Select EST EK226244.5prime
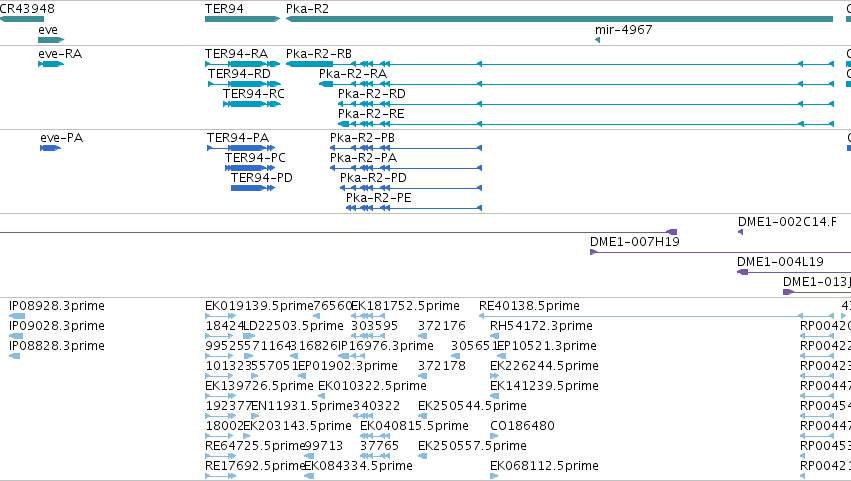Image resolution: width=851 pixels, height=481 pixels. coord(544,366)
